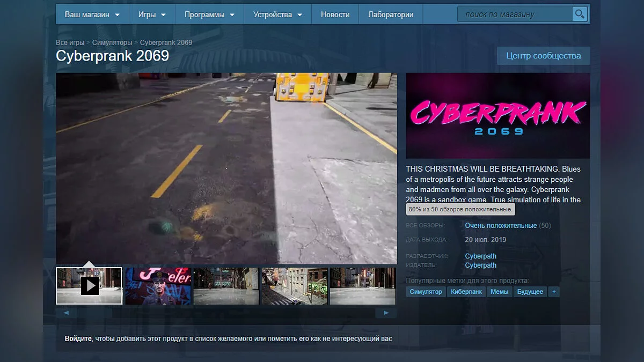Select the Симулятор tag
This screenshot has height=362, width=644.
[426, 292]
